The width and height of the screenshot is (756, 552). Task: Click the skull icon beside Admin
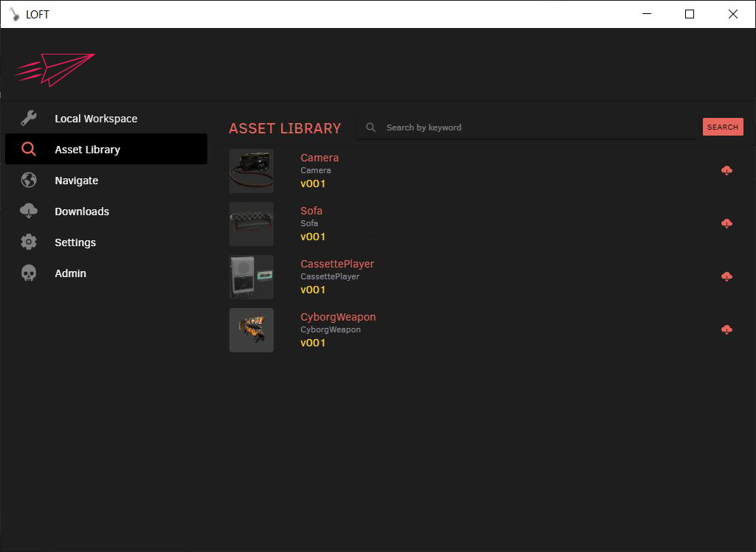tap(28, 273)
